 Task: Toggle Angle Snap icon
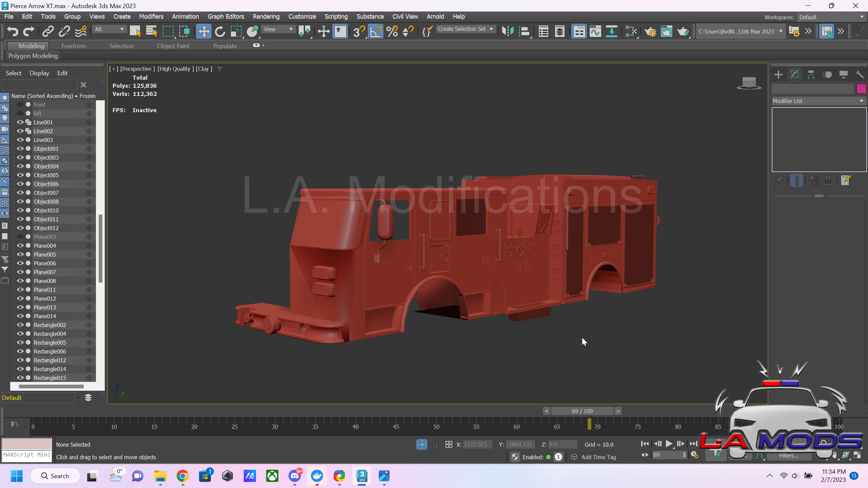[x=375, y=32]
